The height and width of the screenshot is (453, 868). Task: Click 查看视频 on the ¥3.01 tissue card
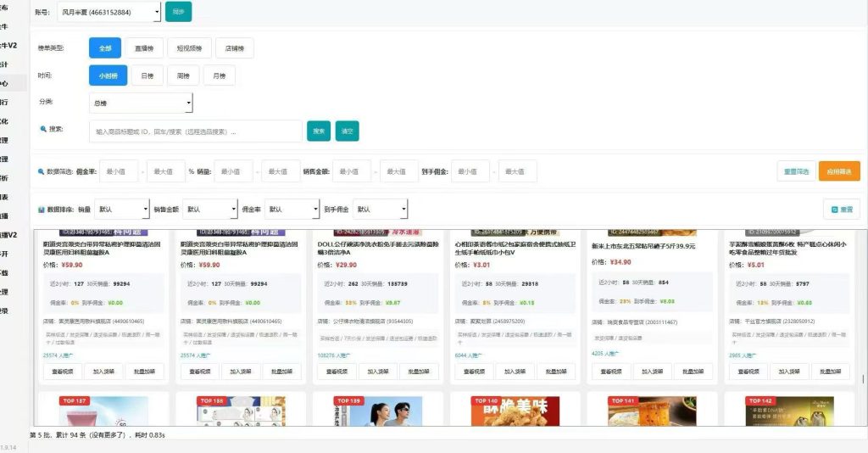coord(474,372)
